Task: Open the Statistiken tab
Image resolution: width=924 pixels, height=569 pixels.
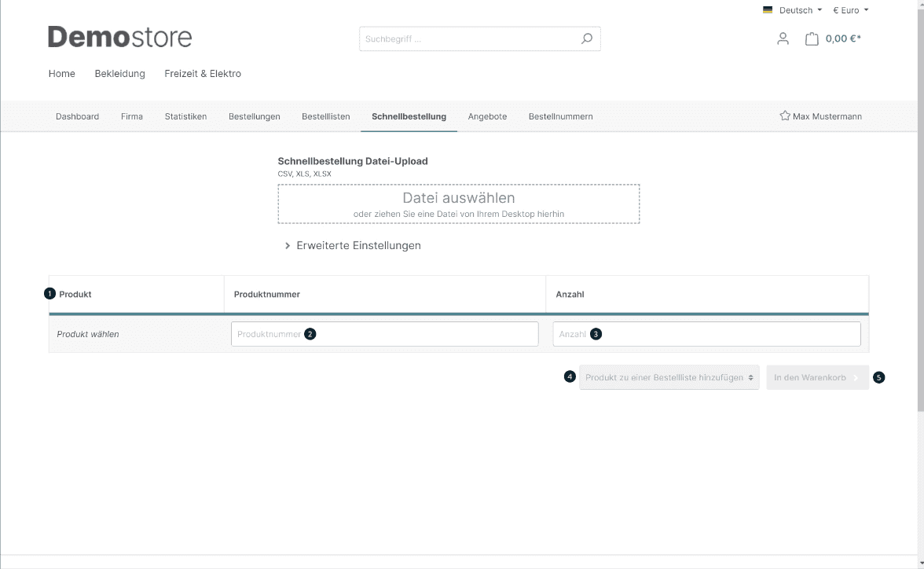Action: point(185,116)
